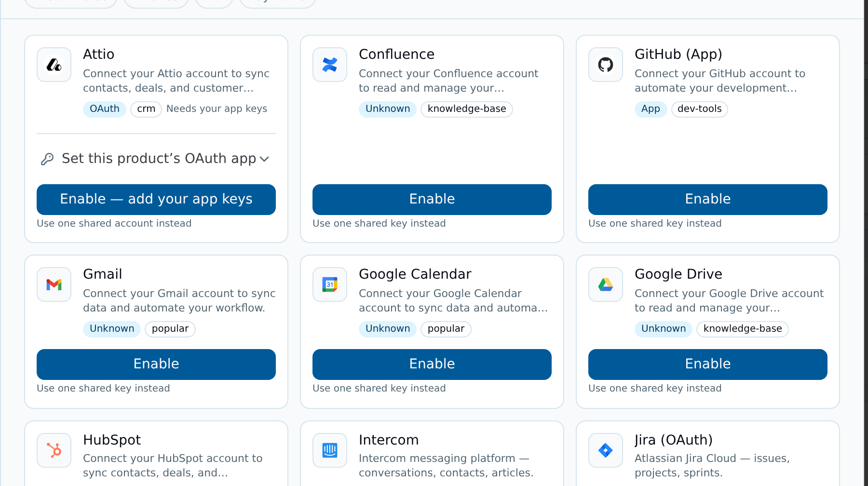Click Use one shared account instead for Attio
This screenshot has height=486, width=868.
pos(114,223)
